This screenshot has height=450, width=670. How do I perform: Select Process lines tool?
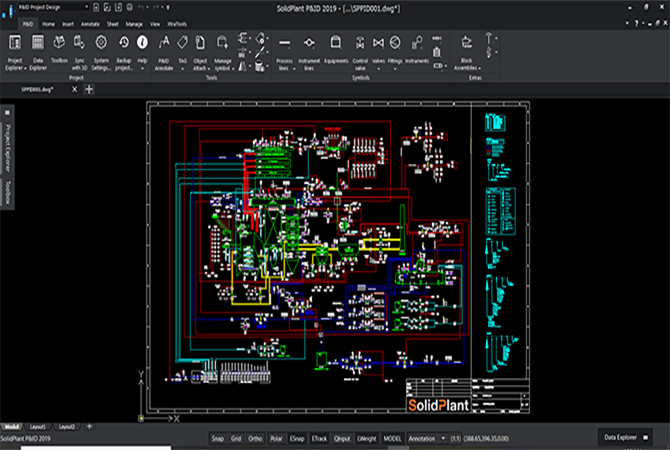[x=285, y=52]
